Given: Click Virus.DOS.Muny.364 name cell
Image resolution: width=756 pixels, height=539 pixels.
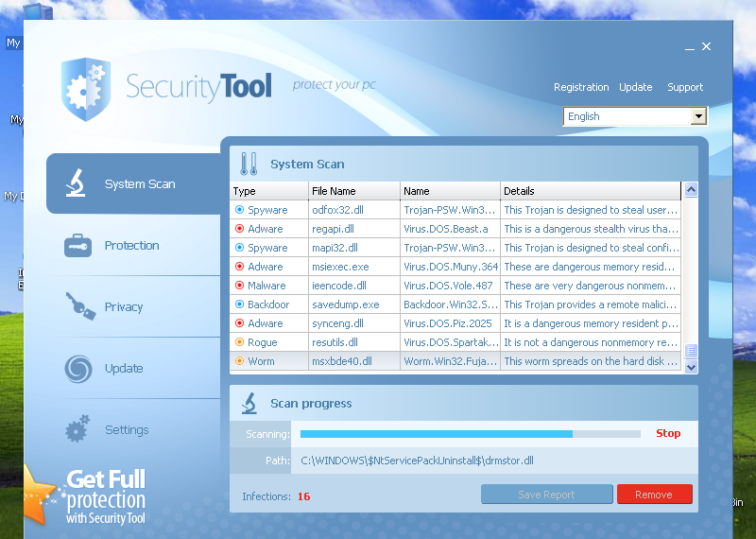Looking at the screenshot, I should pyautogui.click(x=451, y=267).
